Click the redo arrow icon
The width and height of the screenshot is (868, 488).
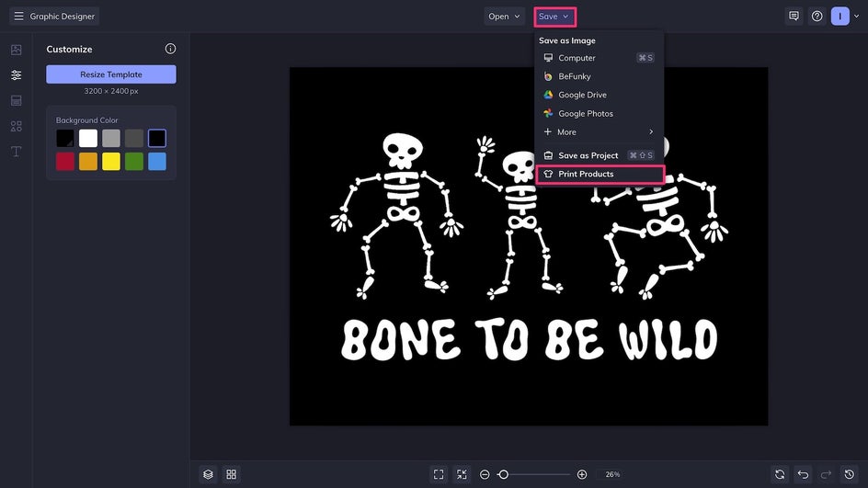[x=826, y=474]
